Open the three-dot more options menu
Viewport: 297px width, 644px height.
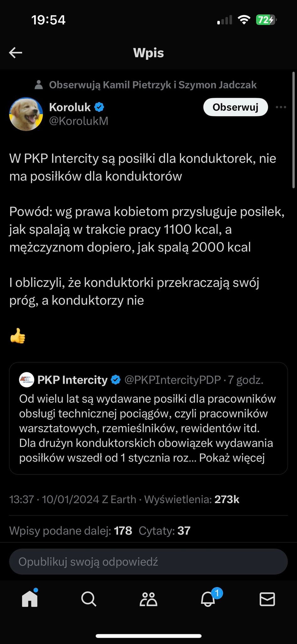pyautogui.click(x=281, y=107)
